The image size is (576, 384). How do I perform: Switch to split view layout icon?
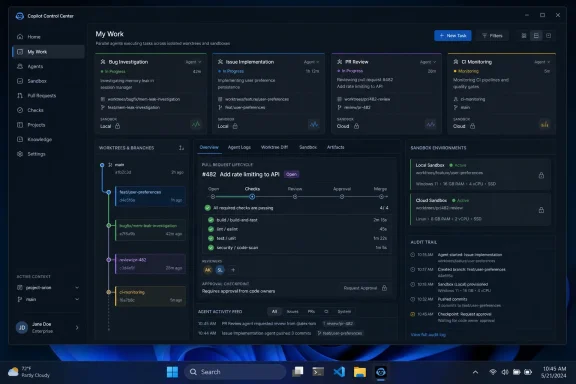click(536, 36)
